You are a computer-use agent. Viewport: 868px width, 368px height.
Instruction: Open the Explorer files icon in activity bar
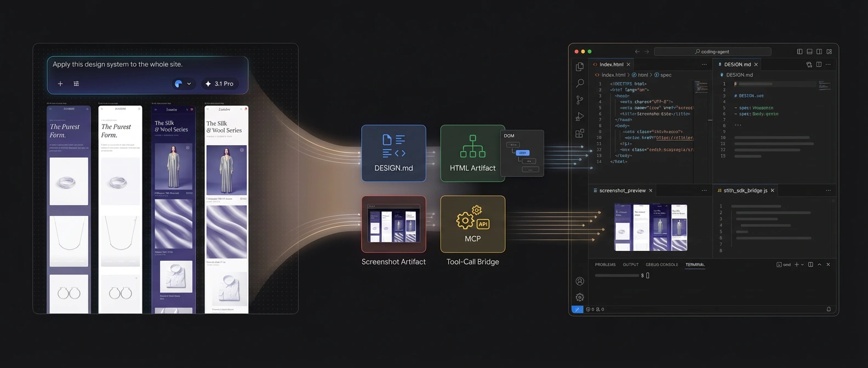tap(580, 67)
